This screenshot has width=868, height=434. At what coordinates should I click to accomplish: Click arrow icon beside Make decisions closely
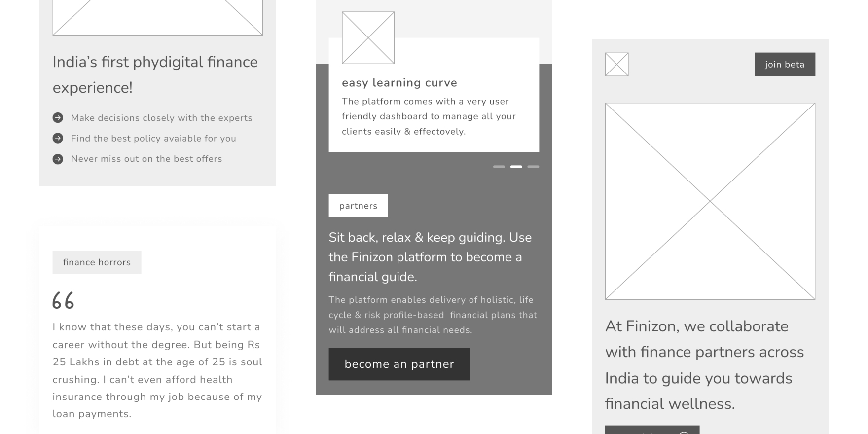pyautogui.click(x=58, y=118)
